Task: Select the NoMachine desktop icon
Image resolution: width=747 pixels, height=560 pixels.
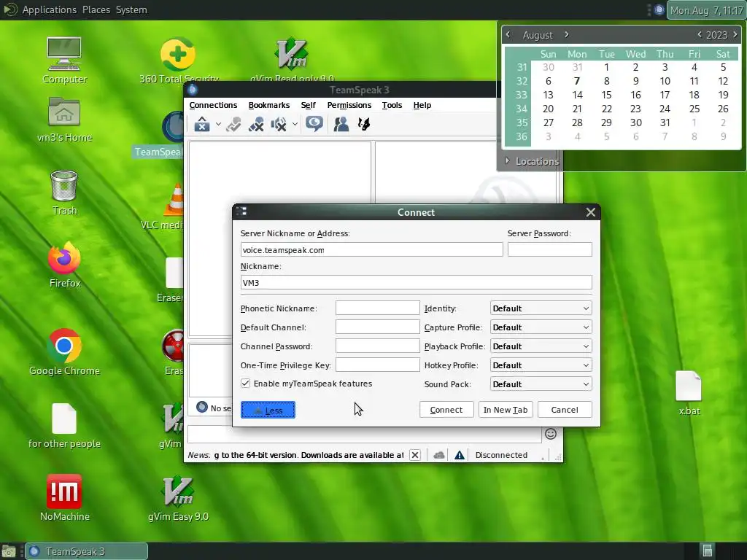Action: pos(64,497)
